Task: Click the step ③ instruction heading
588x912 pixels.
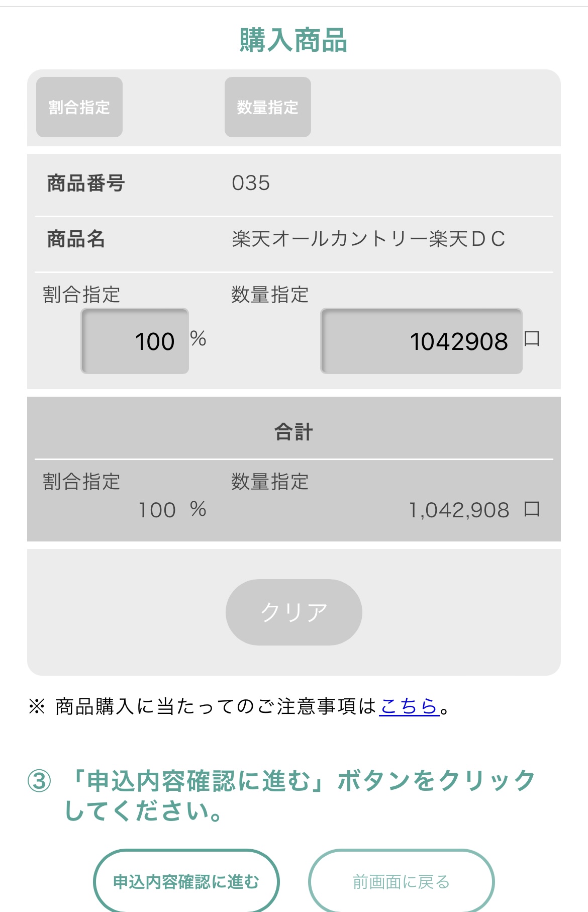Action: [x=281, y=795]
